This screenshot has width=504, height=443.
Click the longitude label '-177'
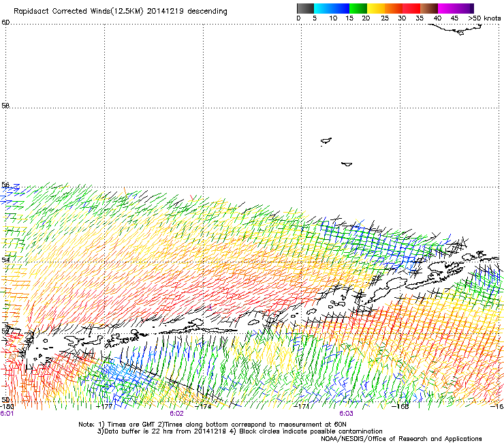pyautogui.click(x=104, y=406)
